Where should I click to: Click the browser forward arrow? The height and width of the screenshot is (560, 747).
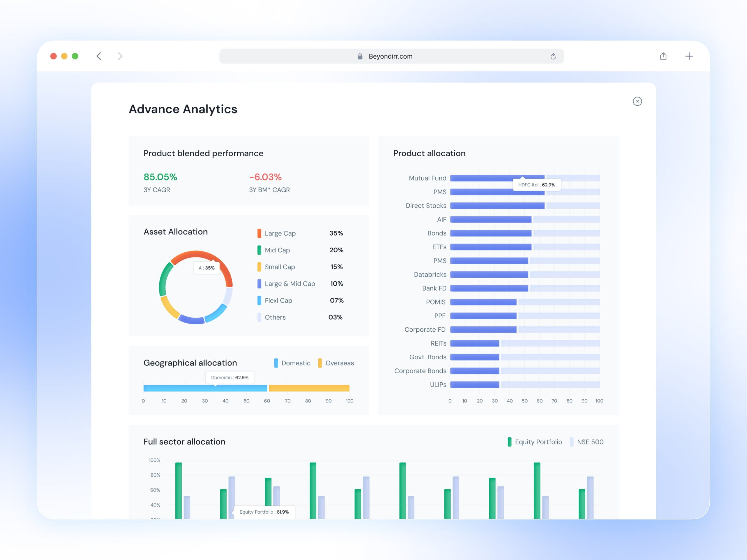click(x=120, y=56)
